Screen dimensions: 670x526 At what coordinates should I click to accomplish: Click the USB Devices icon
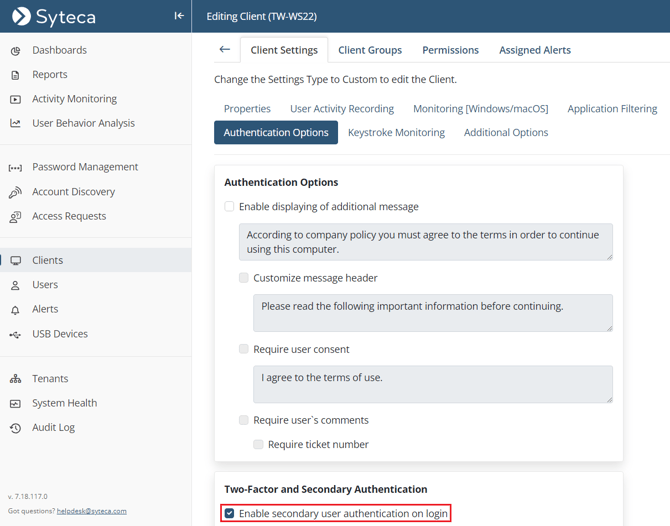click(15, 335)
